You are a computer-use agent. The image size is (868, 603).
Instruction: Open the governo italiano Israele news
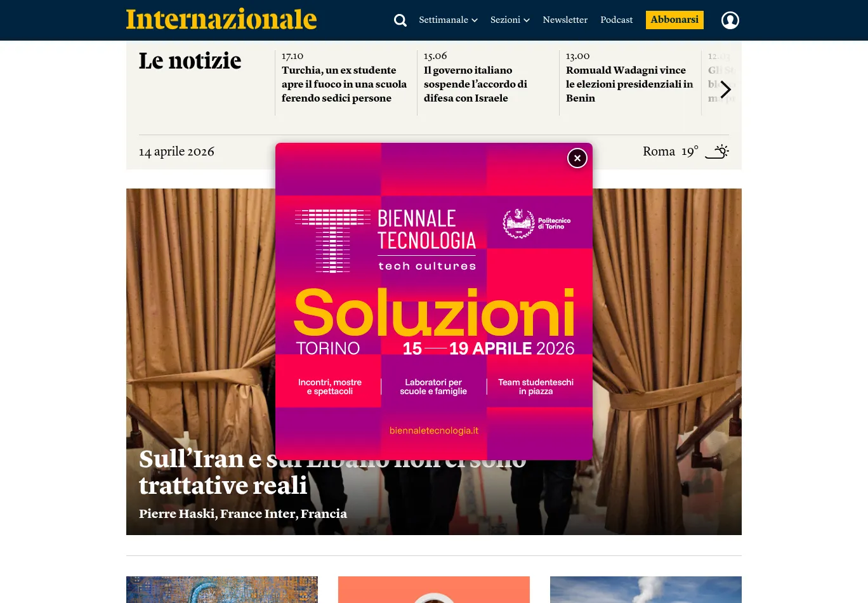click(x=476, y=84)
